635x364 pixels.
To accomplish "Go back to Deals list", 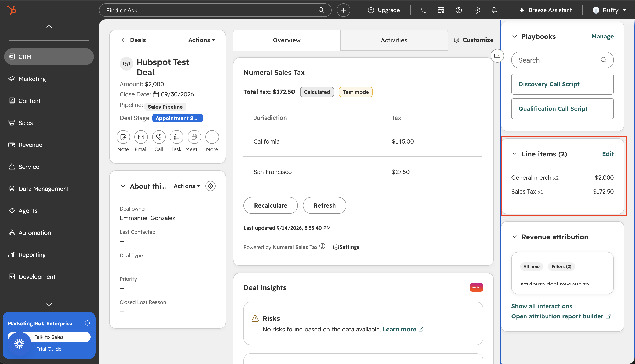I will 133,40.
